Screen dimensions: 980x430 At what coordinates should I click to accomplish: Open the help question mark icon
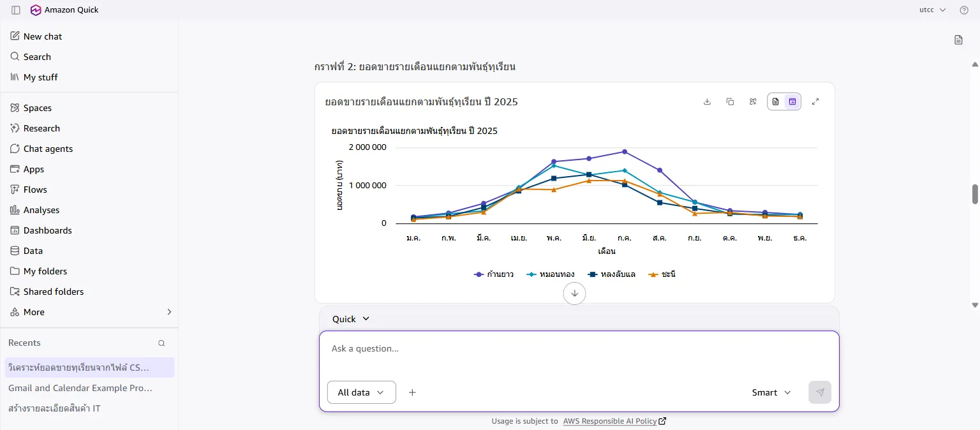pyautogui.click(x=964, y=10)
